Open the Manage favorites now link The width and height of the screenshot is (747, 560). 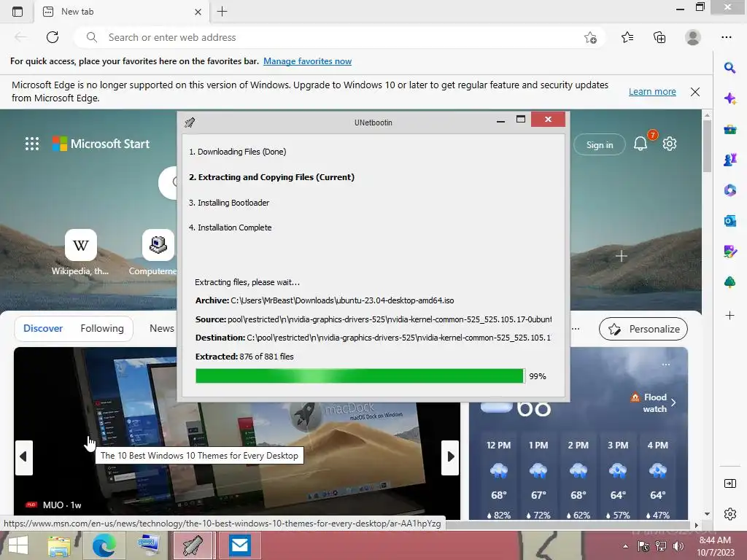pyautogui.click(x=307, y=61)
